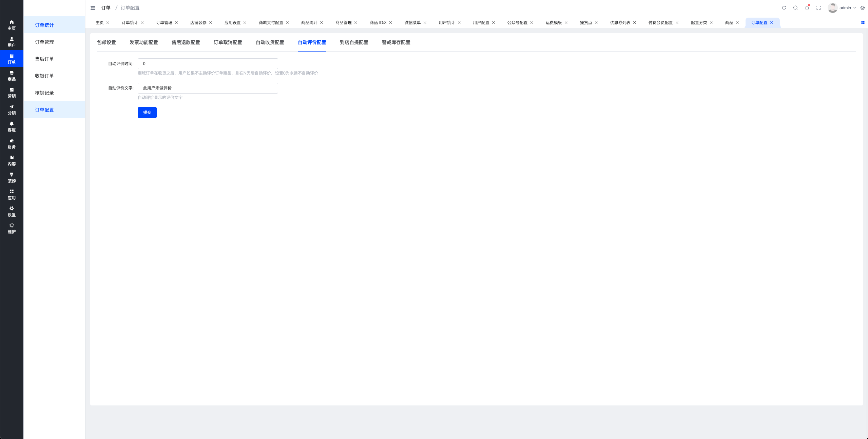Select the 订单 sidebar section
Viewport: 868px width, 439px height.
pyautogui.click(x=12, y=59)
